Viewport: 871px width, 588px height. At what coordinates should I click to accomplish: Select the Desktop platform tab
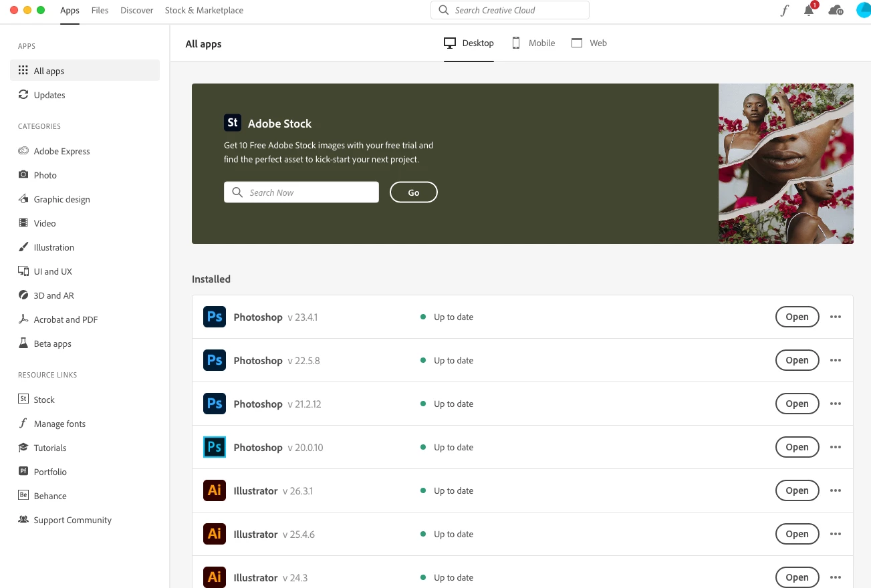click(x=469, y=43)
